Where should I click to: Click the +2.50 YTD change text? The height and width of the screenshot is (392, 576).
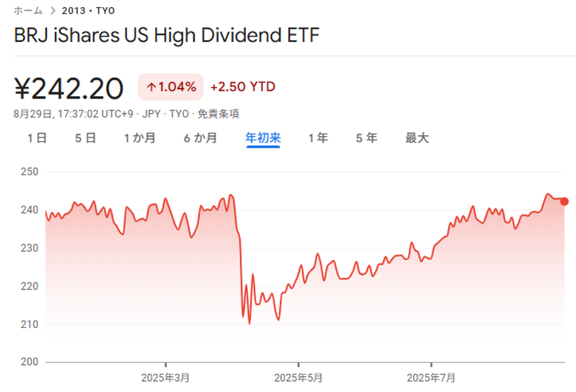tap(243, 87)
